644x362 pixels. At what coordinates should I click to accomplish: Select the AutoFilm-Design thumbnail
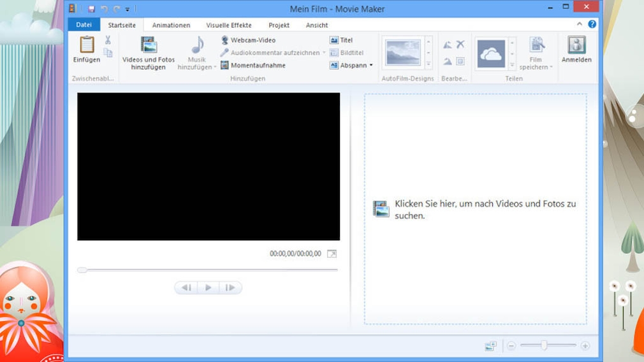[403, 52]
